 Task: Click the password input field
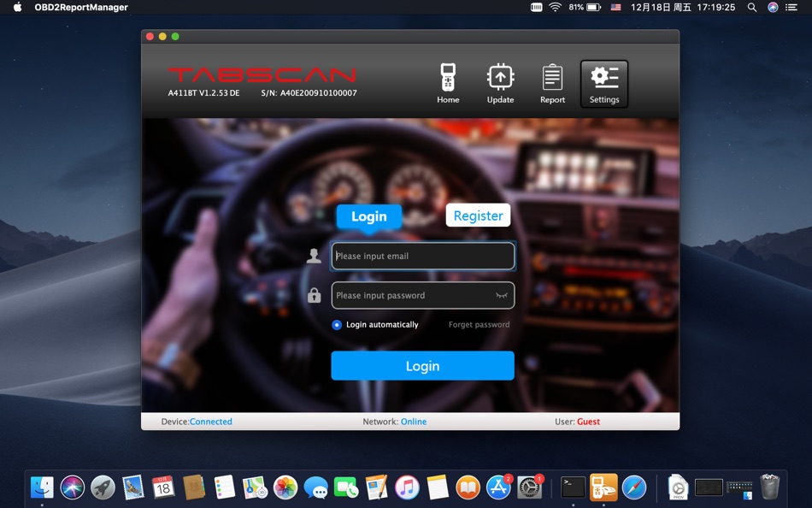click(x=422, y=295)
